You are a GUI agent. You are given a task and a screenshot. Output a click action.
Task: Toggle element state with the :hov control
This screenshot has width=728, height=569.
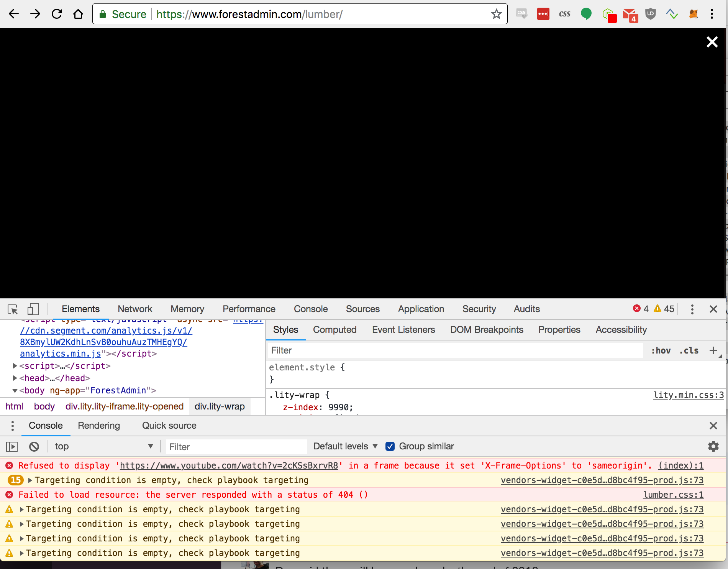click(x=660, y=350)
